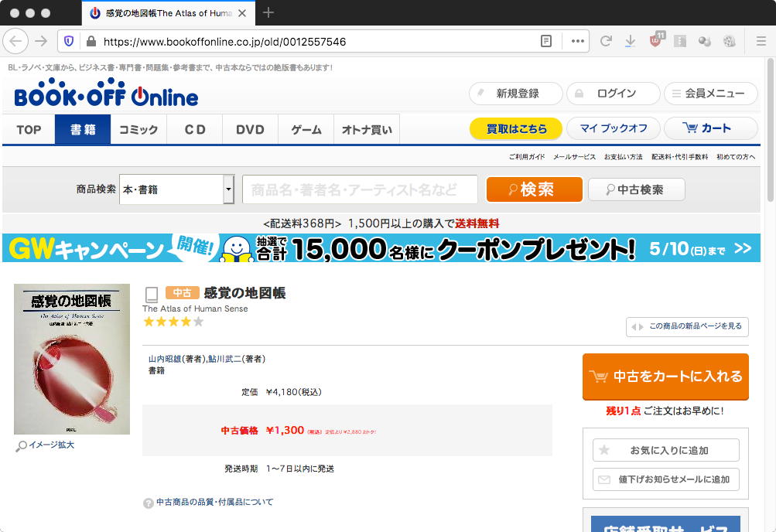The width and height of the screenshot is (776, 532).
Task: Select the CD navigation tab
Action: click(x=194, y=130)
